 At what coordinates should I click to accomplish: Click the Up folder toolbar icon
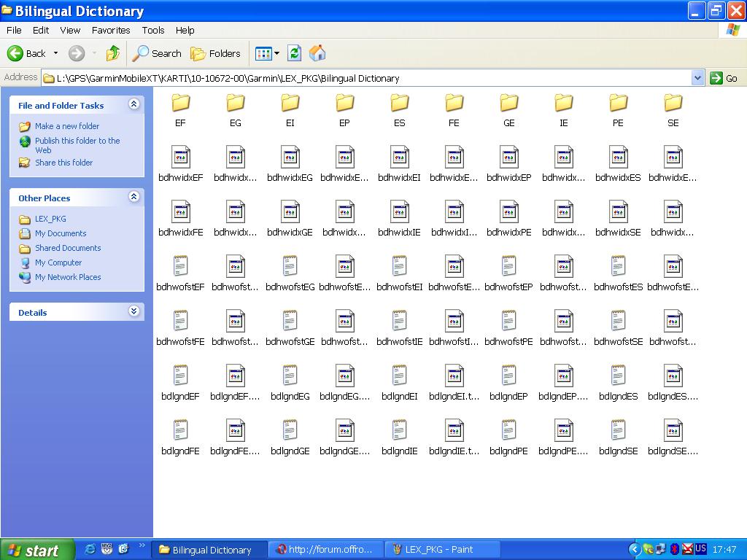coord(113,53)
